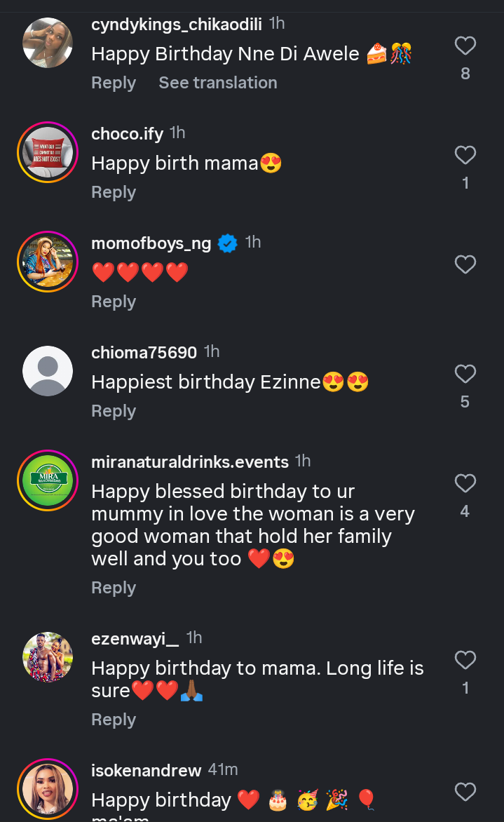Reply to chioma75690's comment
This screenshot has height=822, width=504.
coord(114,411)
